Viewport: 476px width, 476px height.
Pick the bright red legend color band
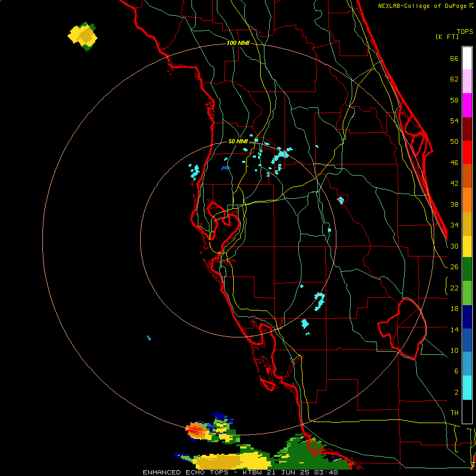click(467, 152)
